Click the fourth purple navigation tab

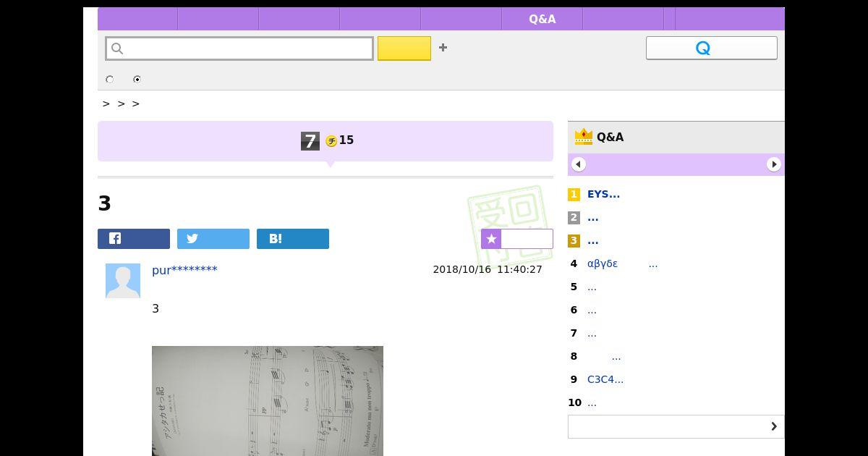click(380, 19)
